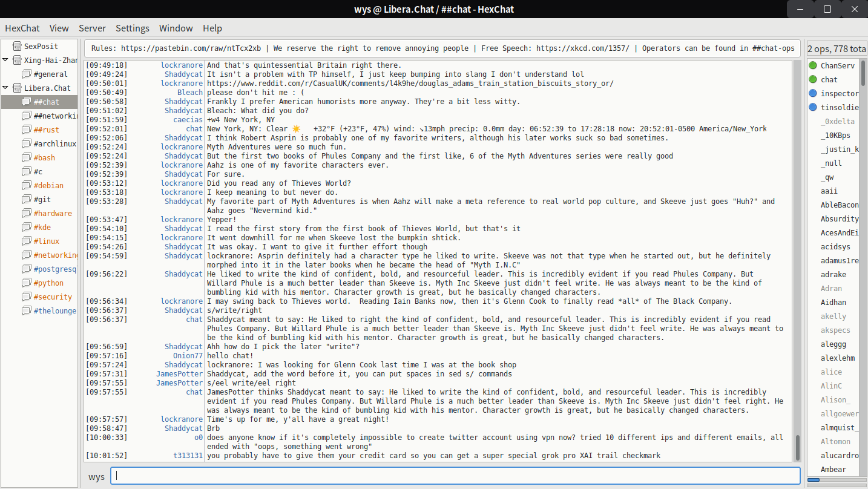Screen dimensions: 868x489
Task: Click the #archlinux channel icon
Action: click(x=27, y=144)
